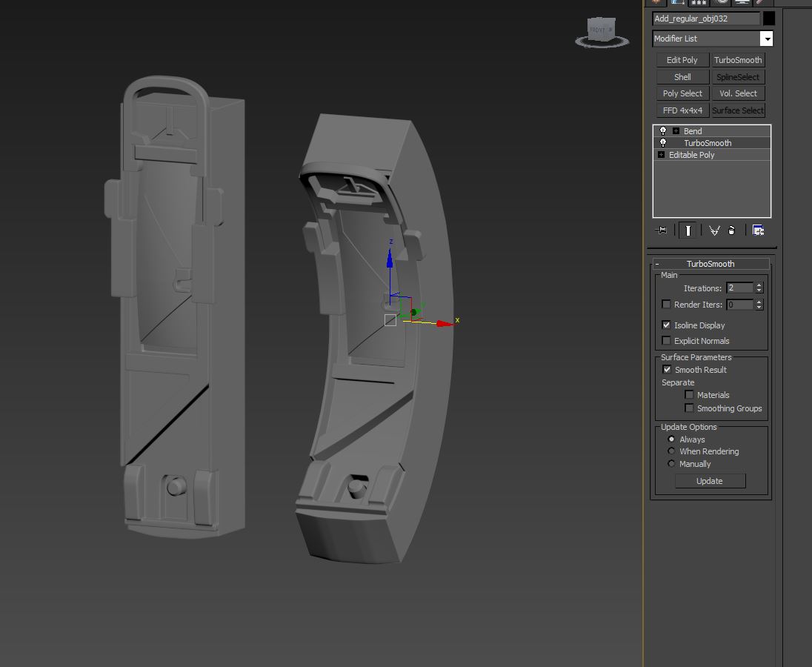Image resolution: width=812 pixels, height=667 pixels.
Task: Select When Rendering update option
Action: pos(672,451)
